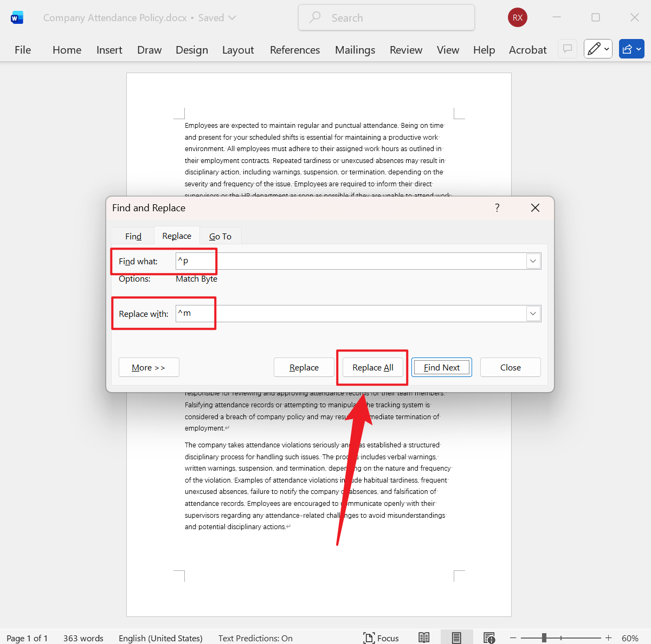Enable Focus mode from the status bar
This screenshot has height=644, width=651.
(x=381, y=638)
